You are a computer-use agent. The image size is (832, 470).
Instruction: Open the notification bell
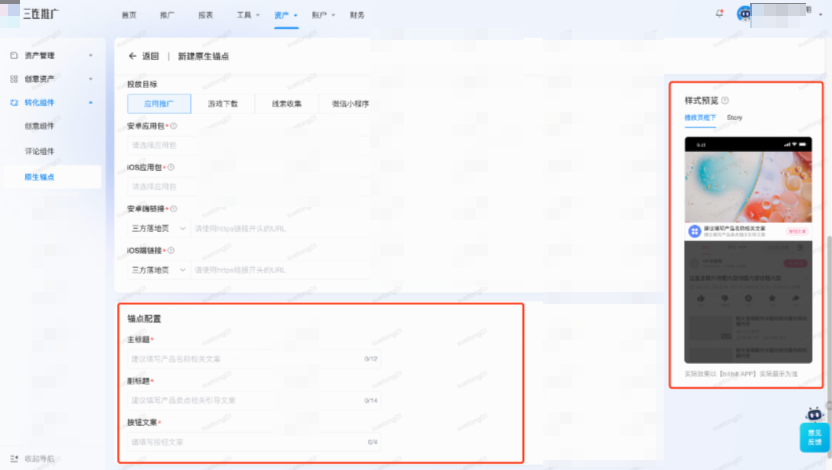tap(720, 13)
